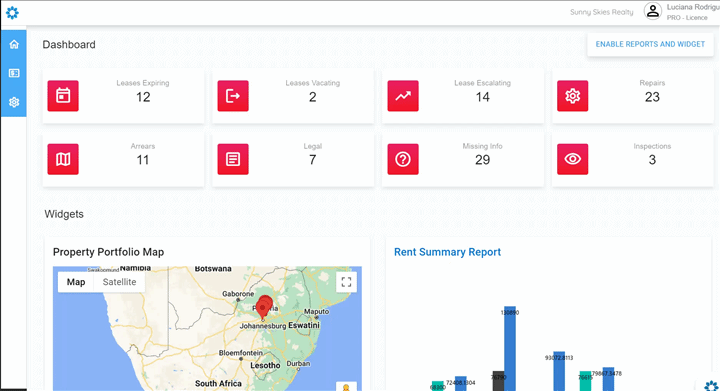The height and width of the screenshot is (391, 720).
Task: Click the Repairs gear icon
Action: tap(573, 96)
